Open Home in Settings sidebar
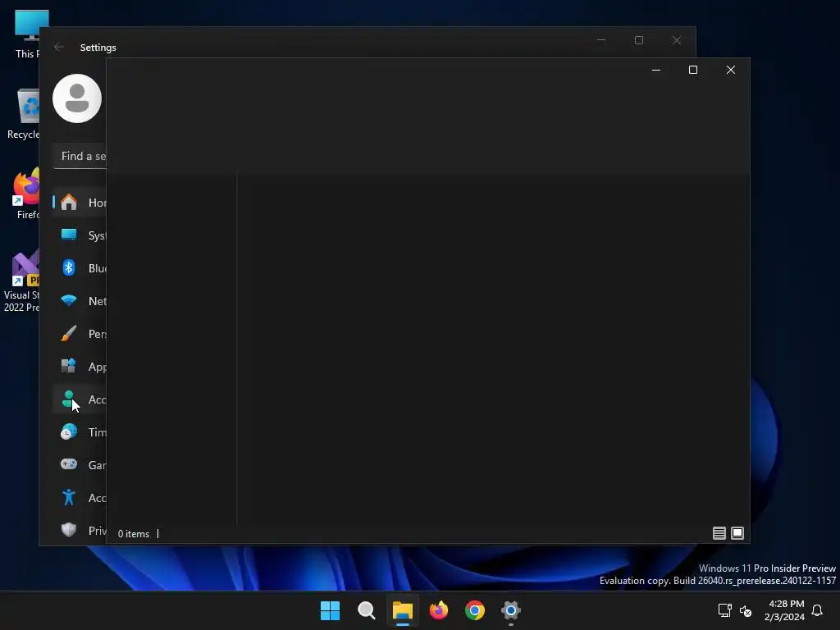The height and width of the screenshot is (630, 840). (x=80, y=203)
